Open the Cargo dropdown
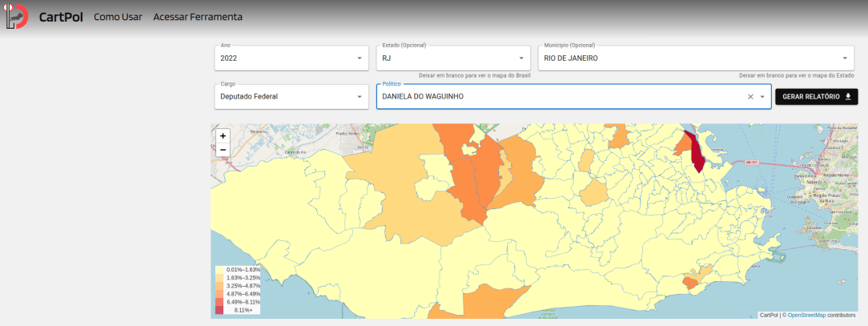 359,97
